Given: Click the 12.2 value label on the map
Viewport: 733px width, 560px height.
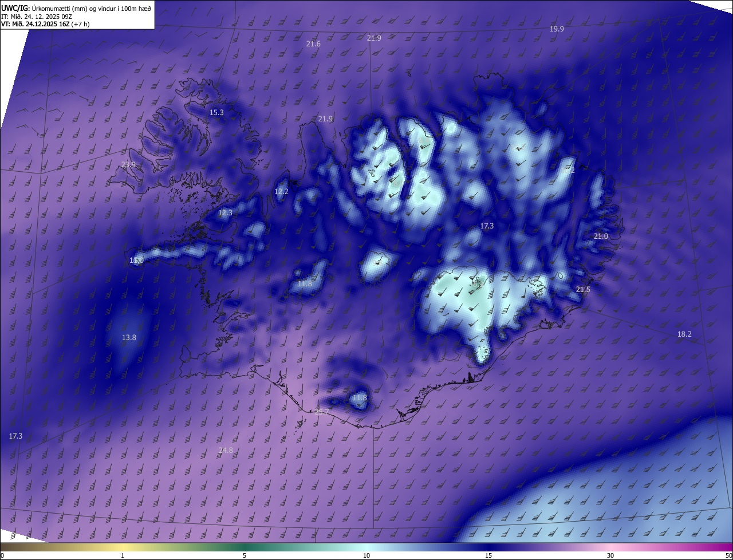Looking at the screenshot, I should coord(281,192).
